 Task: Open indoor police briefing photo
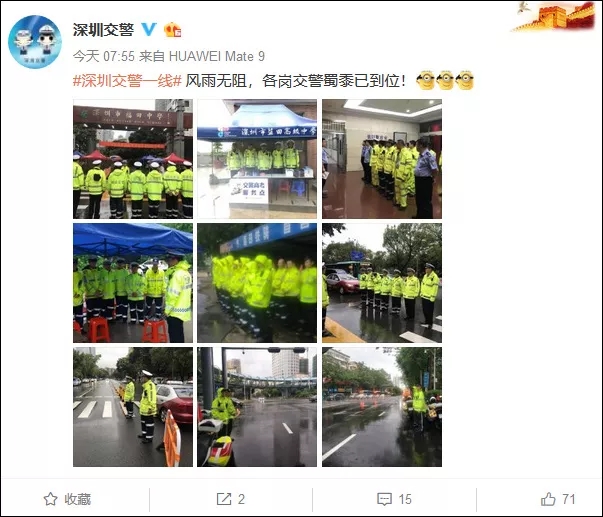[382, 159]
